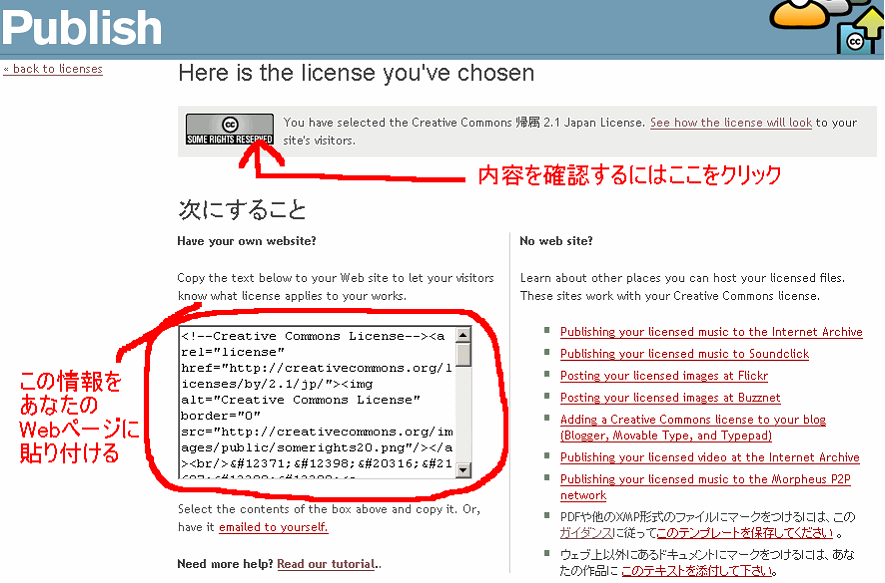
Task: Open 'Adding a Creative Commons license to your blog'
Action: 693,427
